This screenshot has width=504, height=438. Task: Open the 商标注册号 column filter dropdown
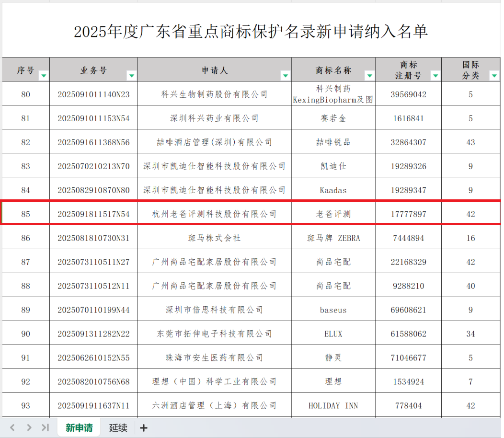click(435, 76)
